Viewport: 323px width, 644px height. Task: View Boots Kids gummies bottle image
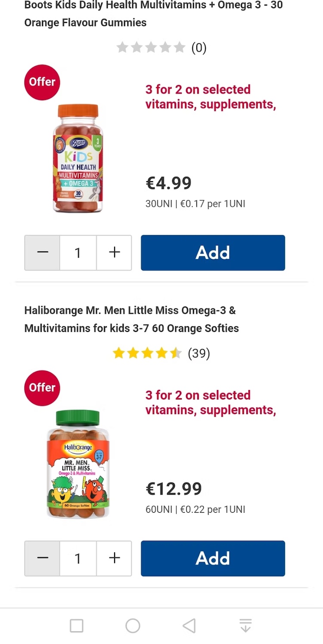click(78, 158)
